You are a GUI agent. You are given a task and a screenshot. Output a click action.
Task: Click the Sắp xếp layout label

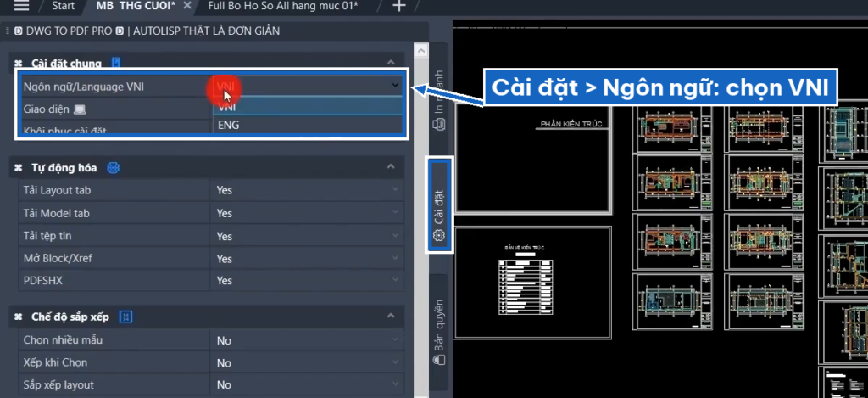[58, 384]
